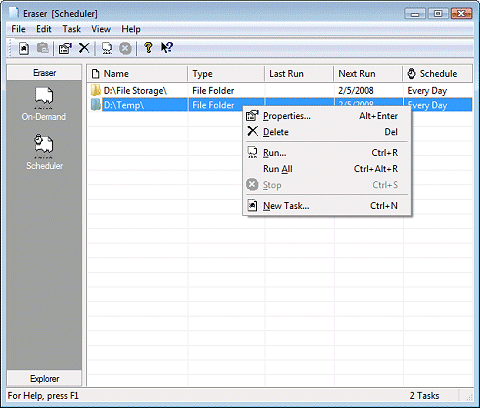Click the yellow Help question mark icon
Image resolution: width=480 pixels, height=408 pixels.
148,48
